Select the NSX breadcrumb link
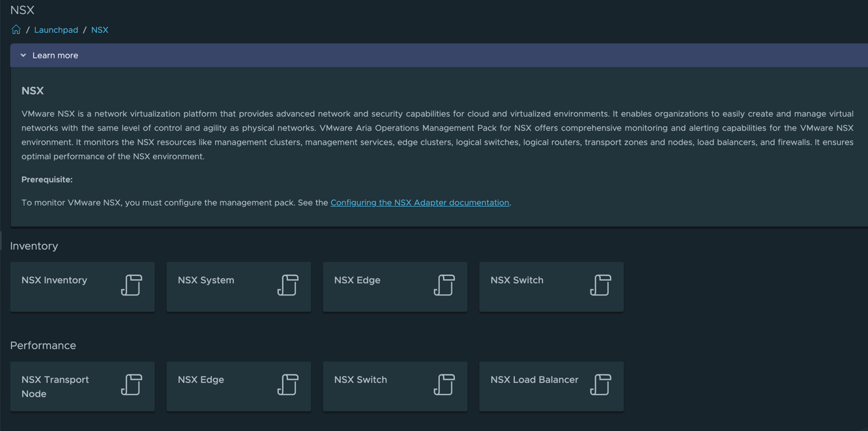 point(100,30)
